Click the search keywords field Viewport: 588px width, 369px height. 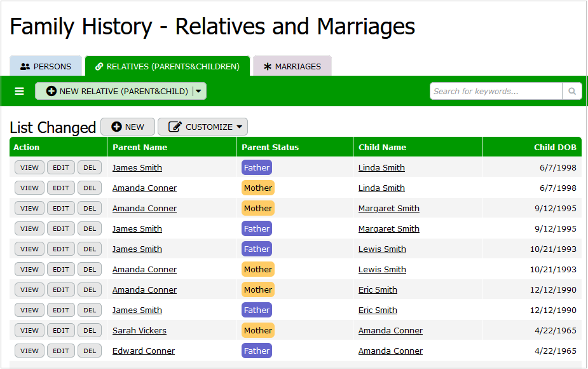(x=496, y=91)
